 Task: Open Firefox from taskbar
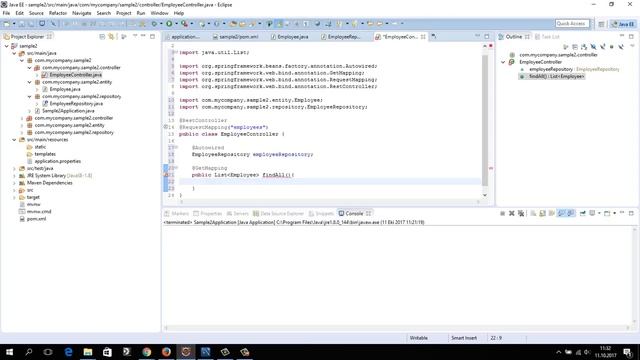click(x=166, y=352)
